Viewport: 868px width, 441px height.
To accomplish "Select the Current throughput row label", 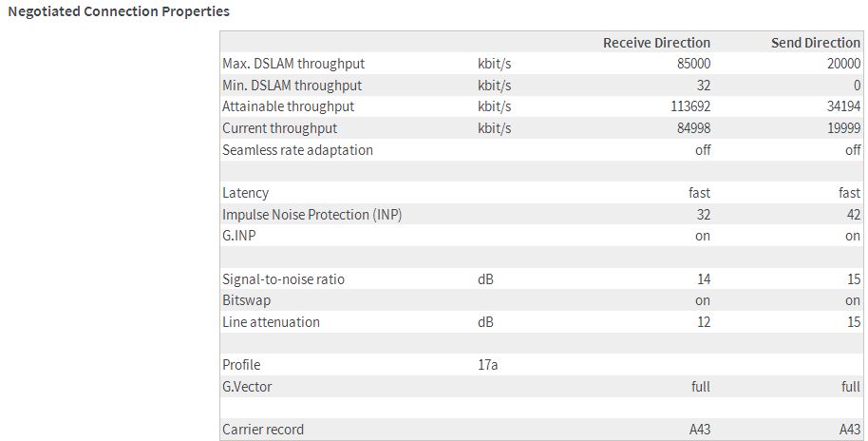I will (280, 128).
